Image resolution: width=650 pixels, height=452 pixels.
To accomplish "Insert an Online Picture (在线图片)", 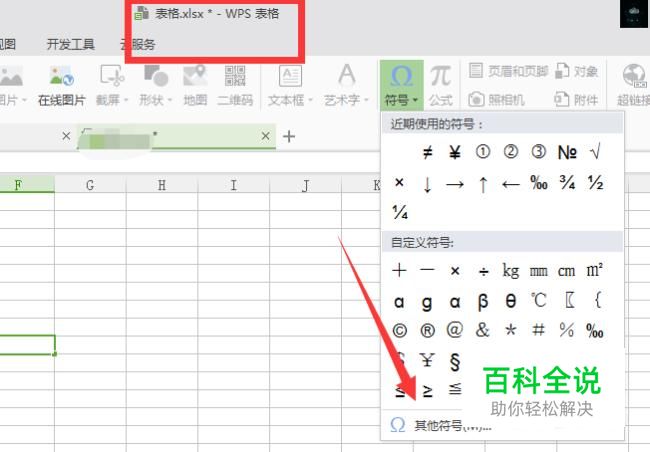I will 61,86.
